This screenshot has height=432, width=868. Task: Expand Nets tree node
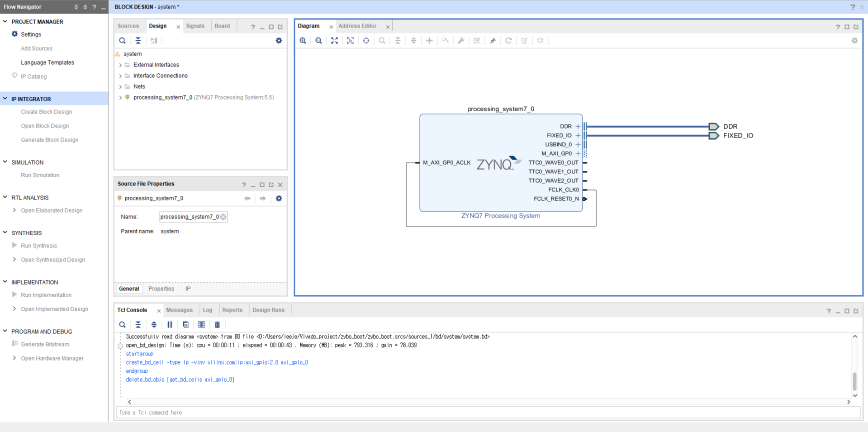pos(120,87)
